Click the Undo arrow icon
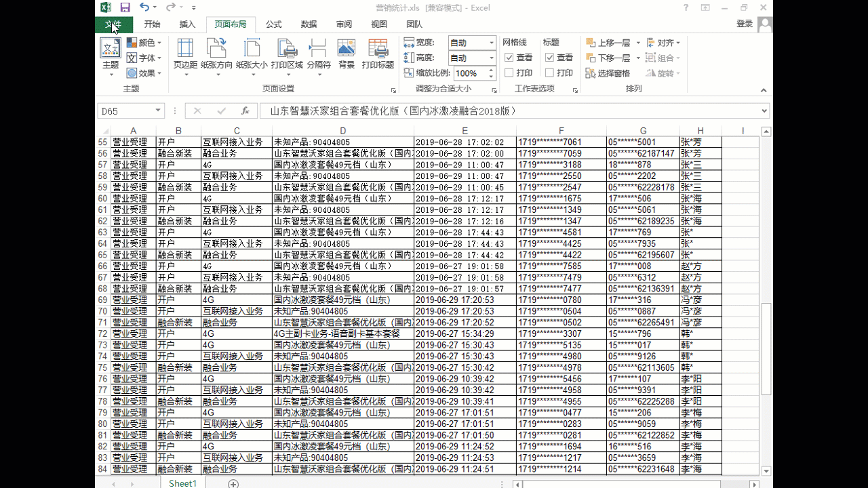This screenshot has width=868, height=488. coord(144,7)
